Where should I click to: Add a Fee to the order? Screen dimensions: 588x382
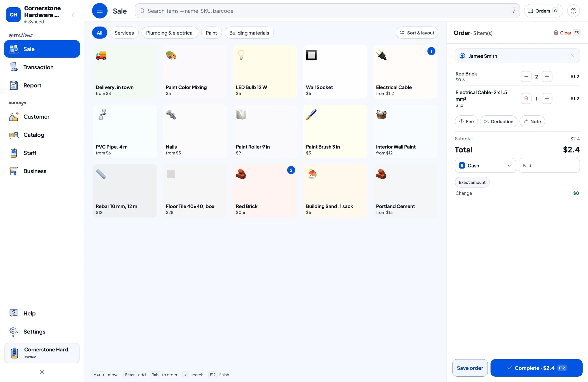(466, 121)
